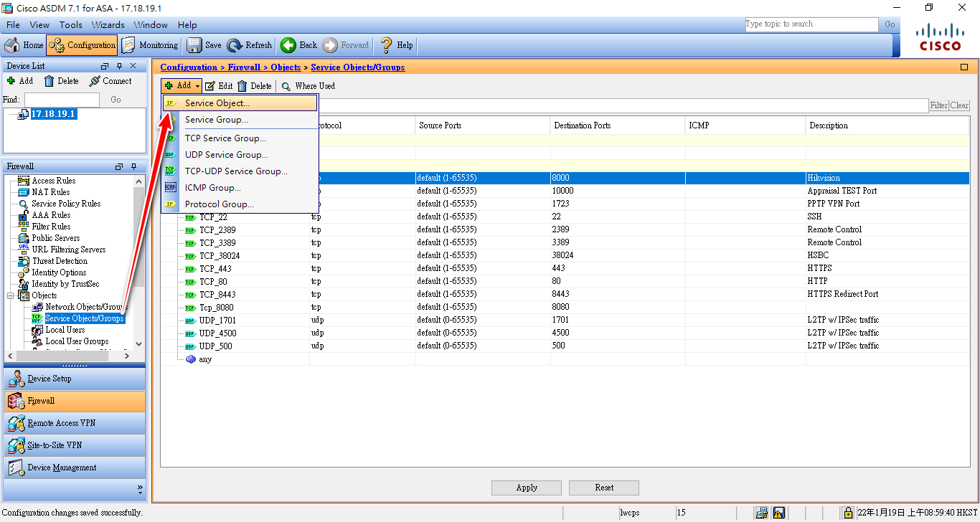Open the Wizards menu

[x=108, y=24]
